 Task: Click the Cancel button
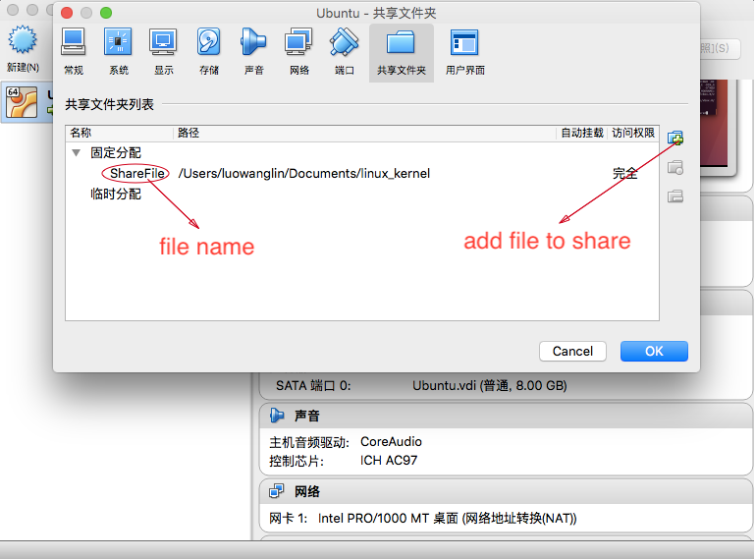572,351
